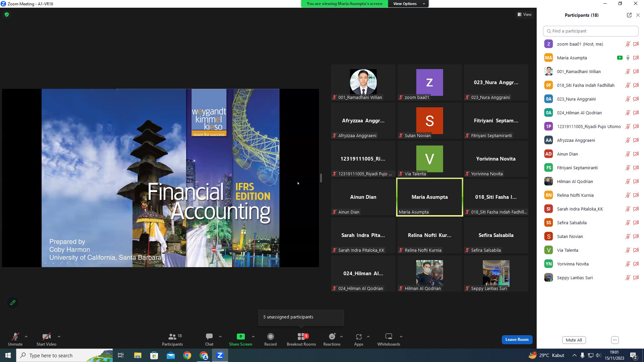Click the Unmute microphone icon
The image size is (644, 362).
point(15,337)
